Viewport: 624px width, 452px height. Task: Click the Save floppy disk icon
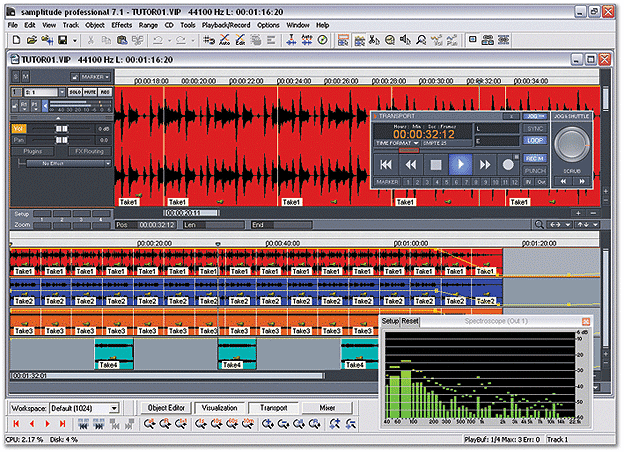62,40
